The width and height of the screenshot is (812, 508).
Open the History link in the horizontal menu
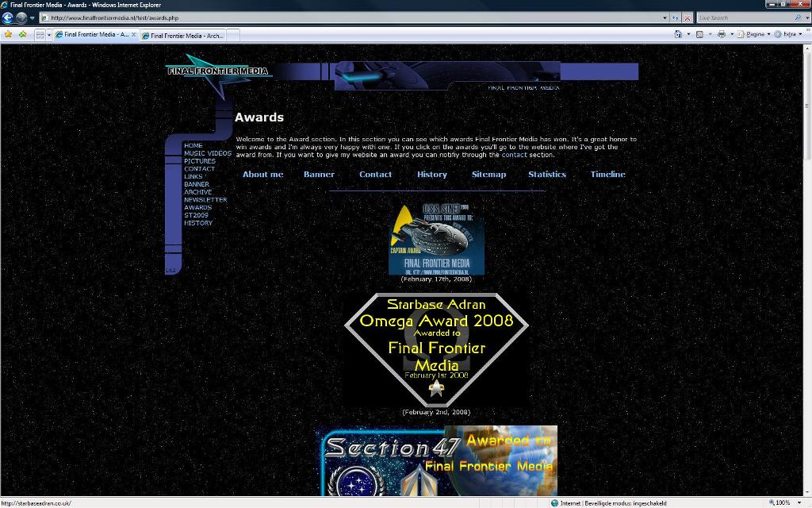coord(432,174)
